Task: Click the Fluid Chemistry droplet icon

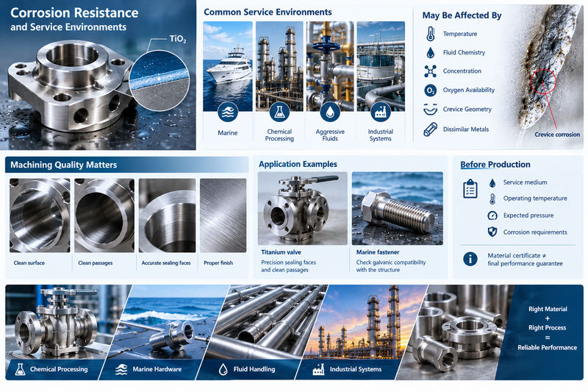Action: tap(431, 52)
